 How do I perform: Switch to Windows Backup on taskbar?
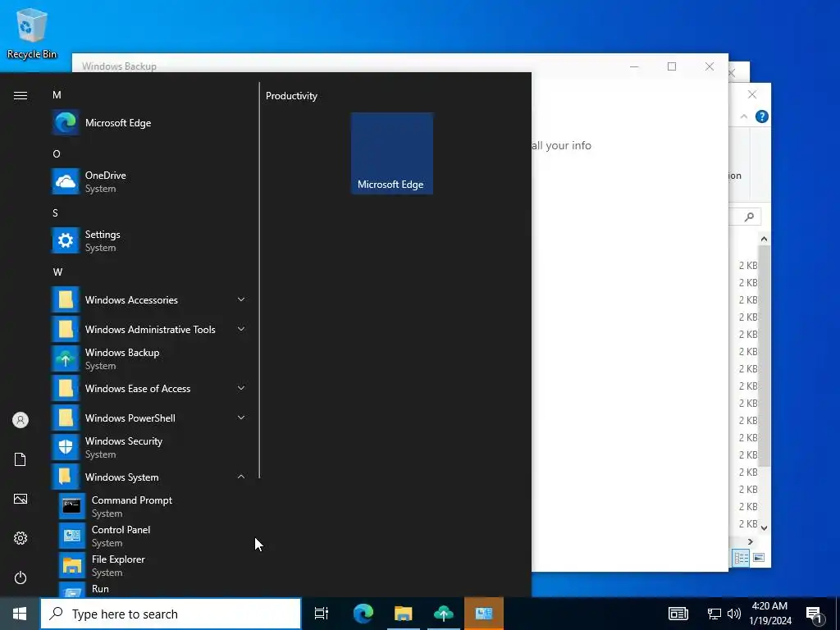tap(444, 614)
